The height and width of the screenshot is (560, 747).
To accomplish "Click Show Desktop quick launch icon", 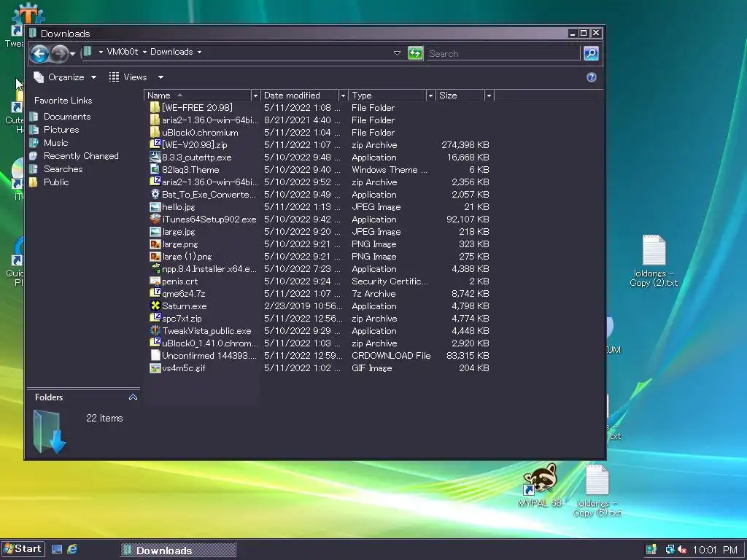I will point(57,549).
